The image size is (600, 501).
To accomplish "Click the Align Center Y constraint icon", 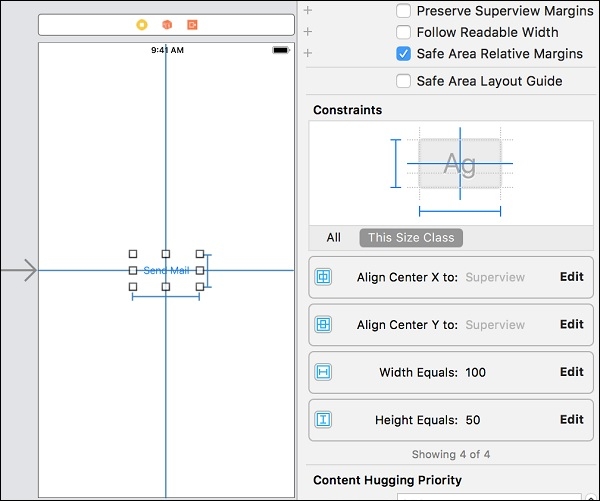I will click(x=323, y=325).
